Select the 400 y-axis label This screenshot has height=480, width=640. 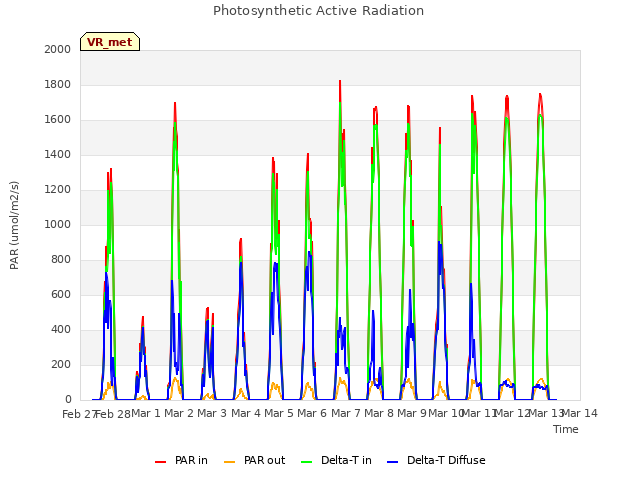pos(61,329)
